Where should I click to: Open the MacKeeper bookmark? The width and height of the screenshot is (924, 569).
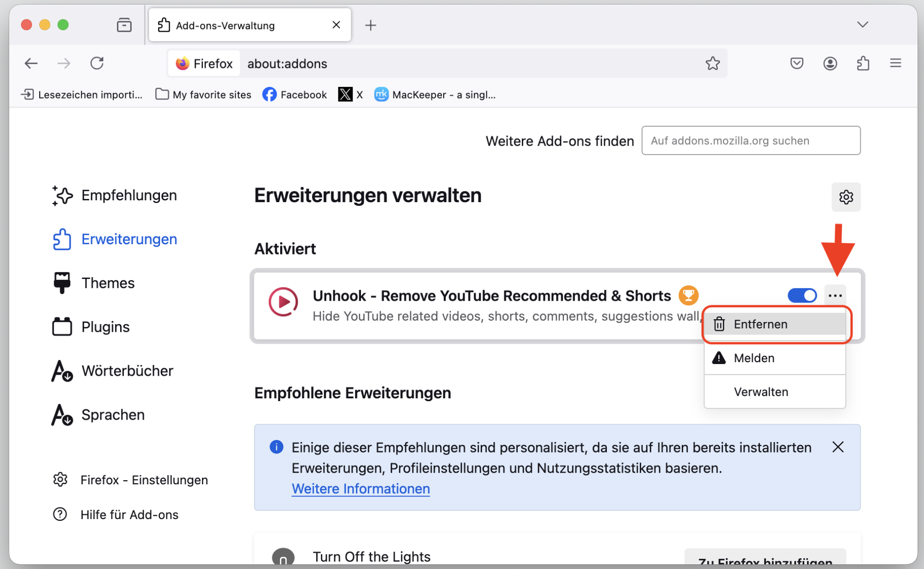[x=435, y=95]
